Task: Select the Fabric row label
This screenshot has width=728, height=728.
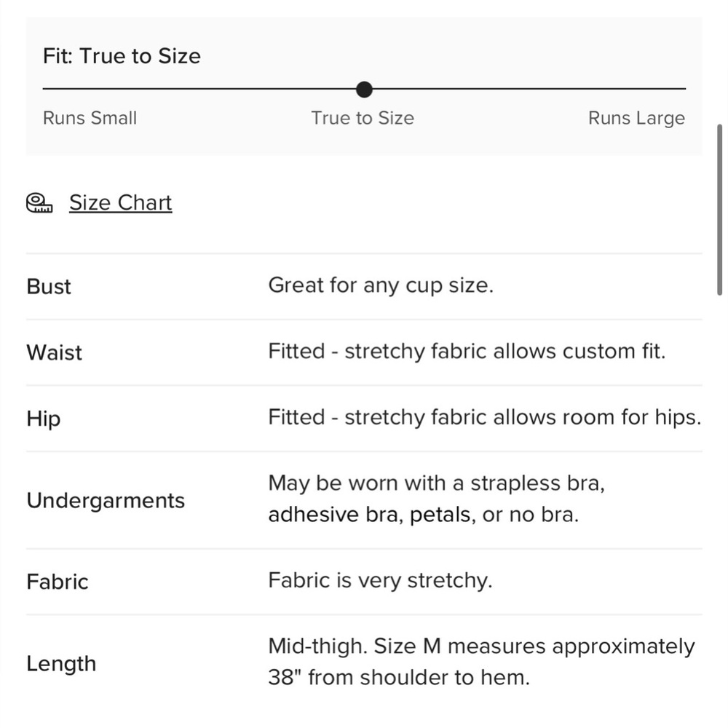Action: 58,582
